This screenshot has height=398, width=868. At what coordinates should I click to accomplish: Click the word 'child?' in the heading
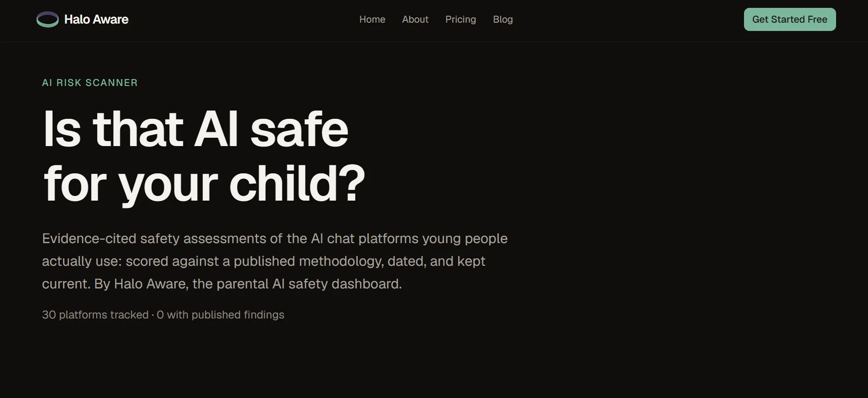(297, 184)
